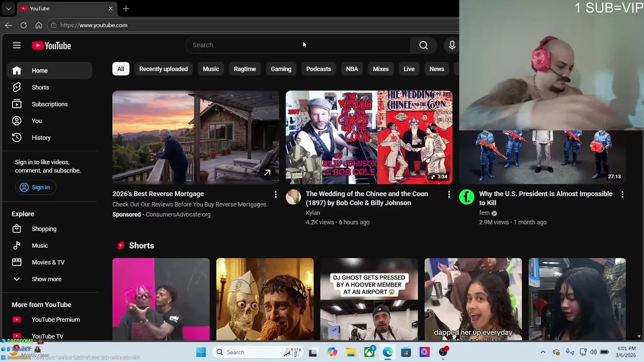Open the Windows Start menu
Screen dimensions: 644x362
tap(201, 352)
